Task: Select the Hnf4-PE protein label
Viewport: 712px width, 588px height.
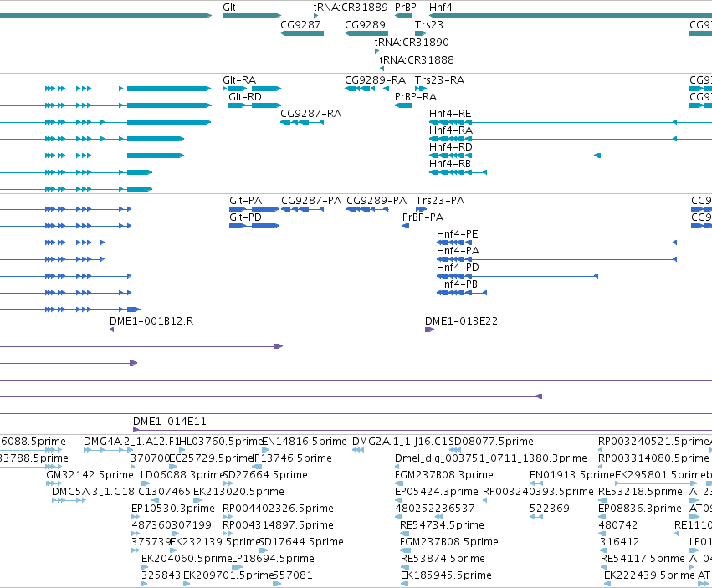Action: click(x=458, y=234)
